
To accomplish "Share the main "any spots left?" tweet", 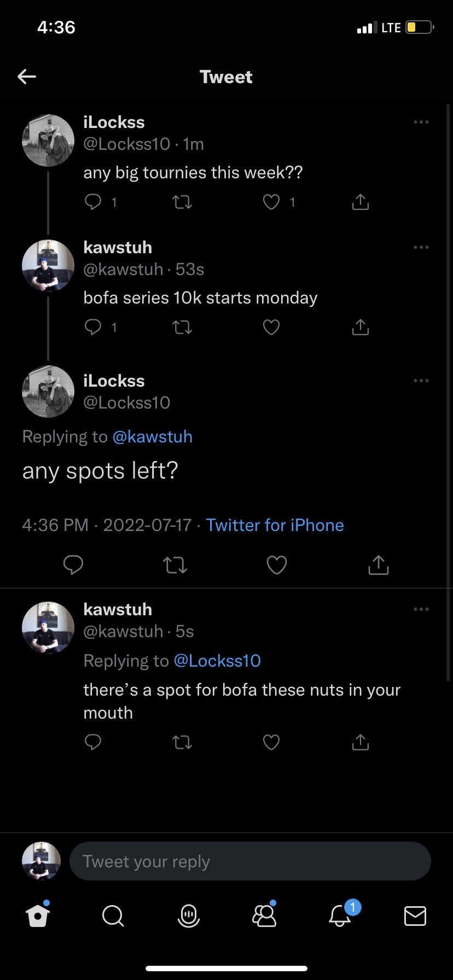I will coord(379,564).
